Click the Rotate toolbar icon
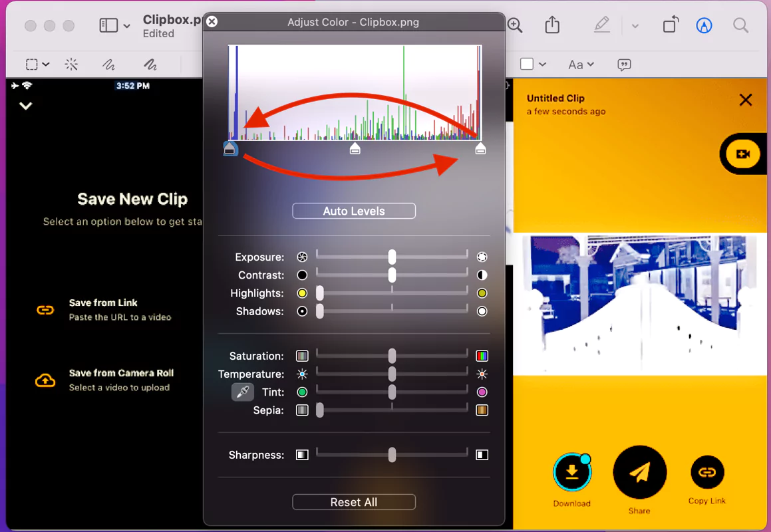 (x=671, y=25)
